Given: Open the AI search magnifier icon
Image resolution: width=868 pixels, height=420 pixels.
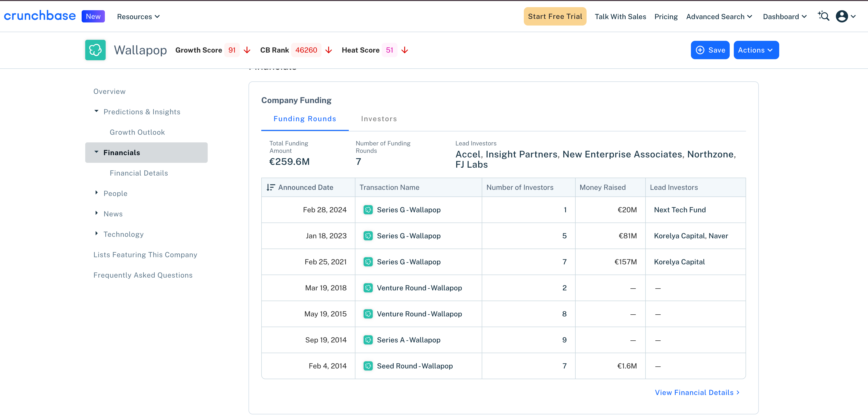Looking at the screenshot, I should point(824,16).
